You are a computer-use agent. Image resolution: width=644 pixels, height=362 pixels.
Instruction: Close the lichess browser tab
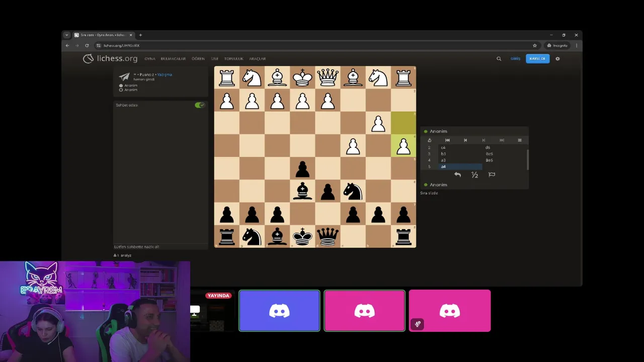click(131, 35)
